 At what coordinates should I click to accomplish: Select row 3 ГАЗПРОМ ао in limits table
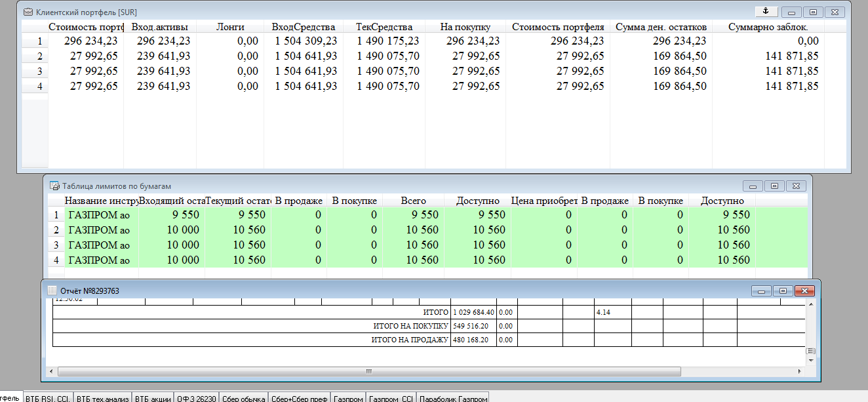click(x=98, y=245)
